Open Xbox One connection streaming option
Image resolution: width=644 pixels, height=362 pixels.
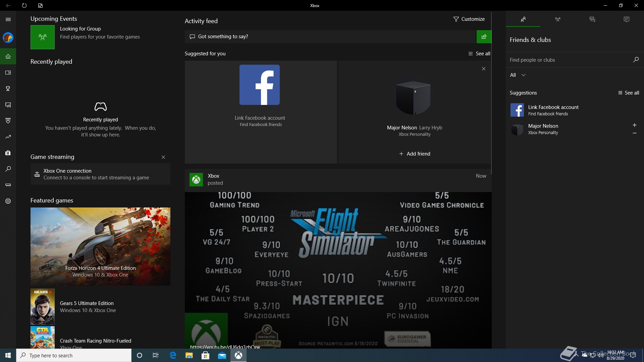[x=100, y=174]
